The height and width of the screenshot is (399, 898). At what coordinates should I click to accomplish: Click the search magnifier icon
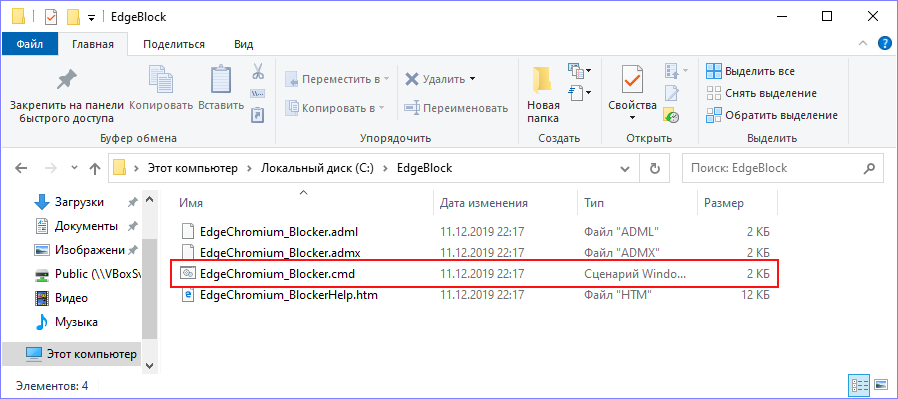tap(869, 168)
